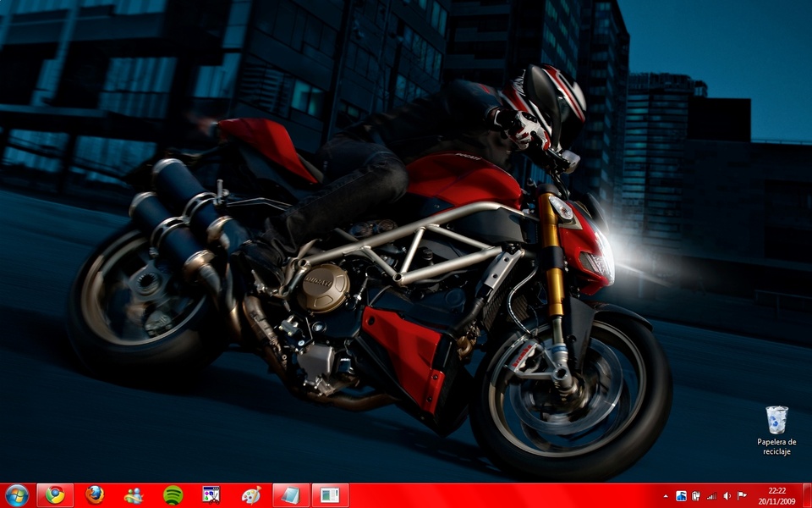Open the volume speaker control
Viewport: 812px width, 508px height.
tap(727, 496)
